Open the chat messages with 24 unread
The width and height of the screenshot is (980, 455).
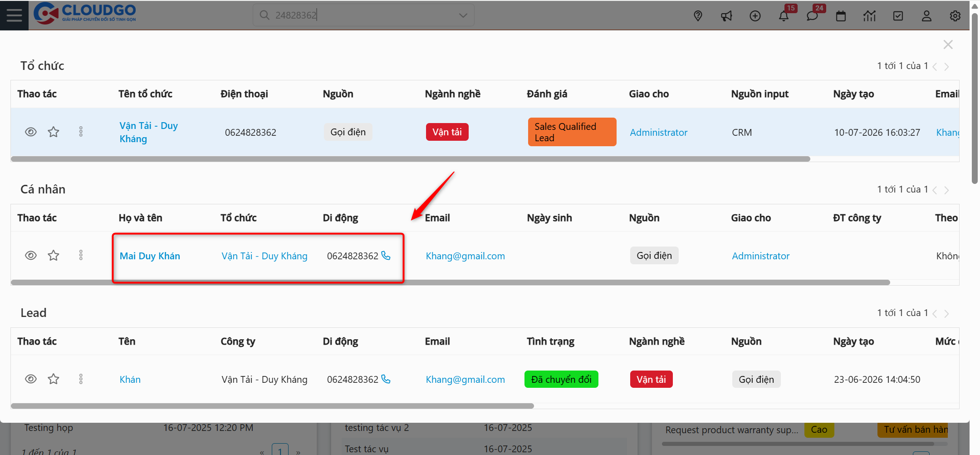813,16
